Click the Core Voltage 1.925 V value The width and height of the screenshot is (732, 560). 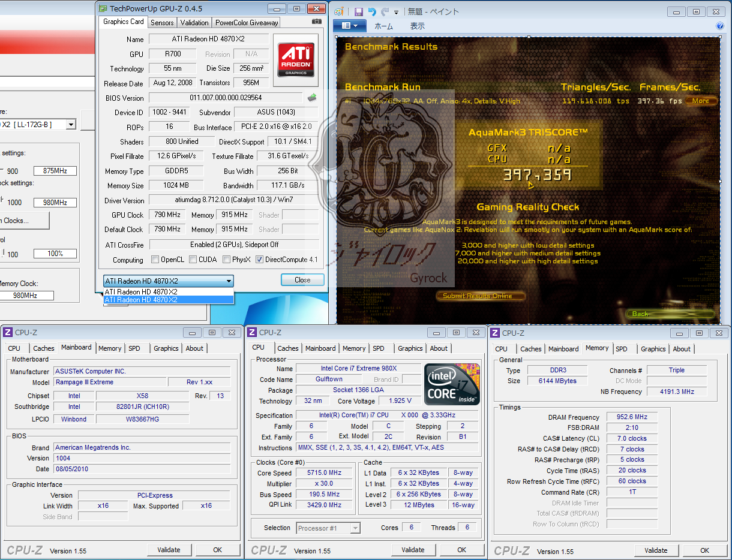400,401
